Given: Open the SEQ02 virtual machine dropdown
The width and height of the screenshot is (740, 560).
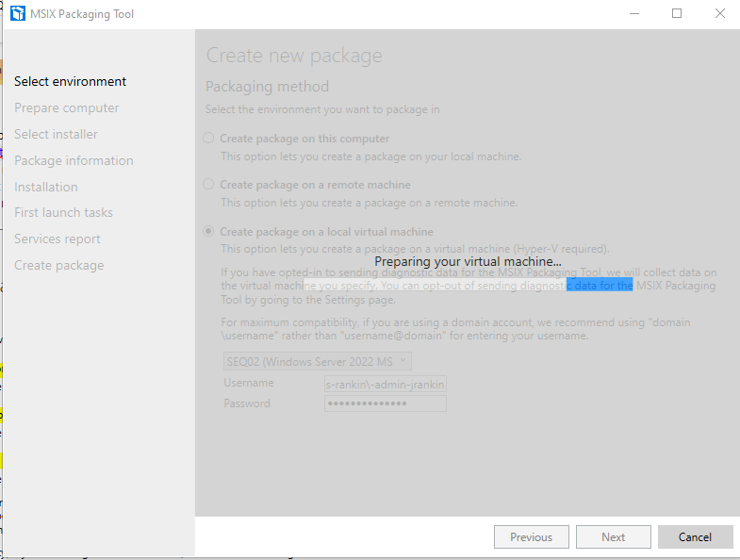Looking at the screenshot, I should [x=317, y=361].
